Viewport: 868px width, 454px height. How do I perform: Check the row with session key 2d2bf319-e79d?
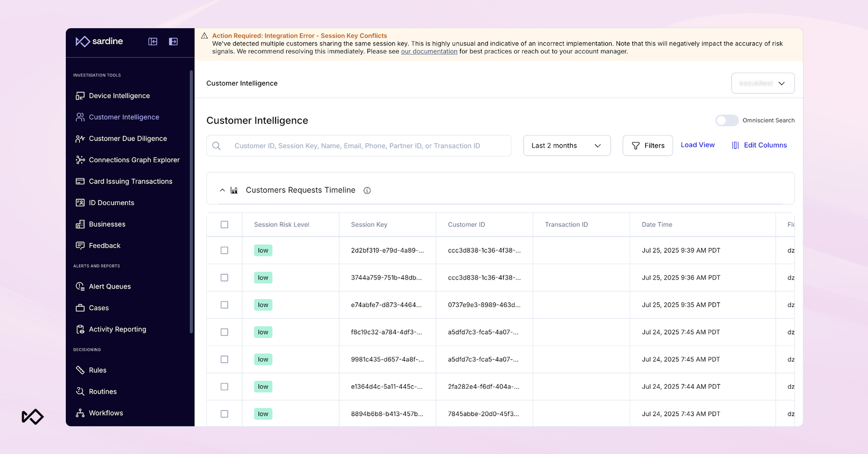[x=224, y=250]
